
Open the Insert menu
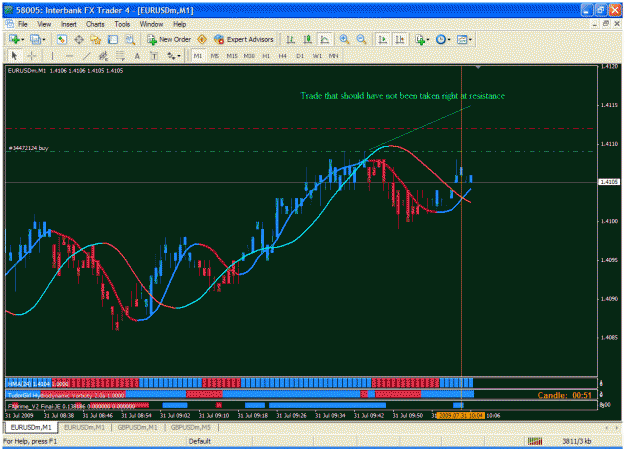(69, 24)
